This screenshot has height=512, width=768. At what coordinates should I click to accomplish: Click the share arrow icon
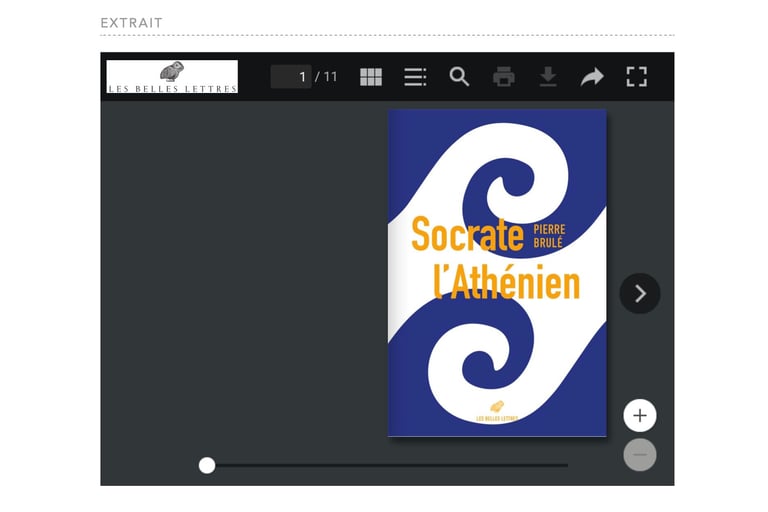(x=592, y=77)
